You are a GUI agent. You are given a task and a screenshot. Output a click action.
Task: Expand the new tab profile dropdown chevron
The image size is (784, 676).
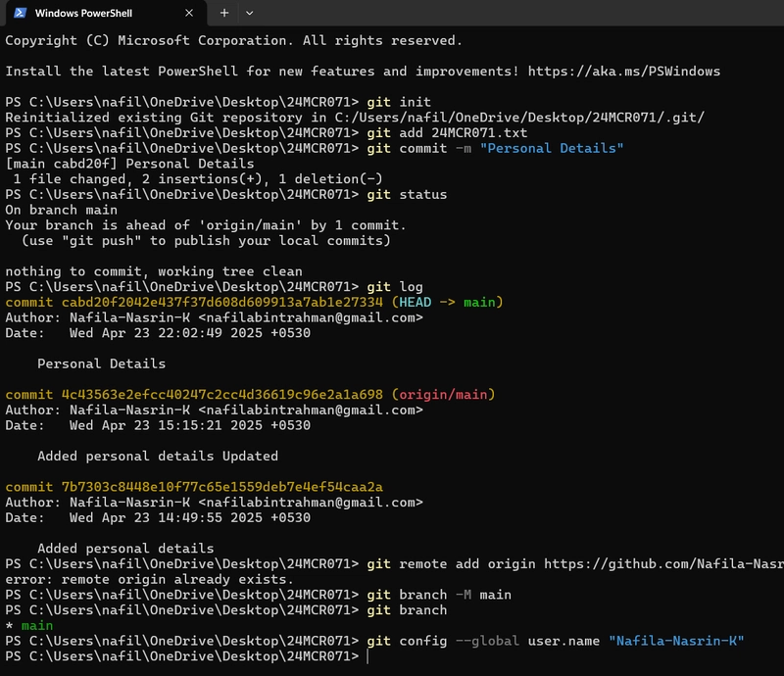pos(250,13)
